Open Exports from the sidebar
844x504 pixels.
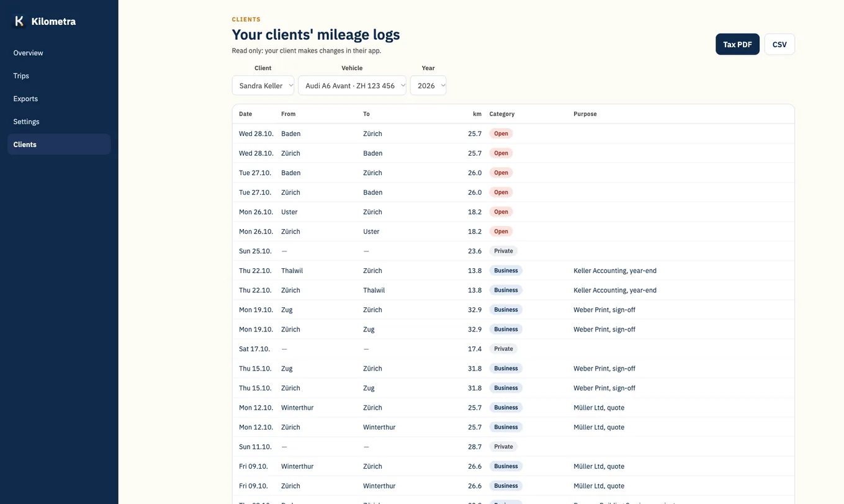[59, 99]
